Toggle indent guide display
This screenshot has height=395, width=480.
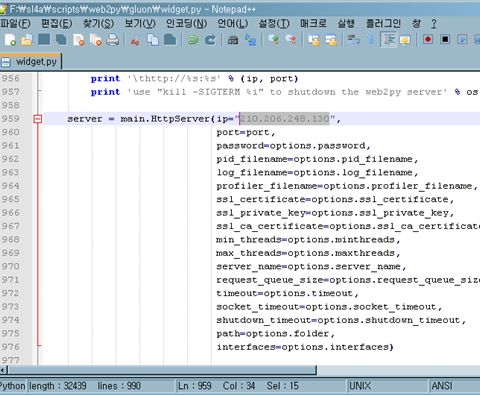(388, 40)
